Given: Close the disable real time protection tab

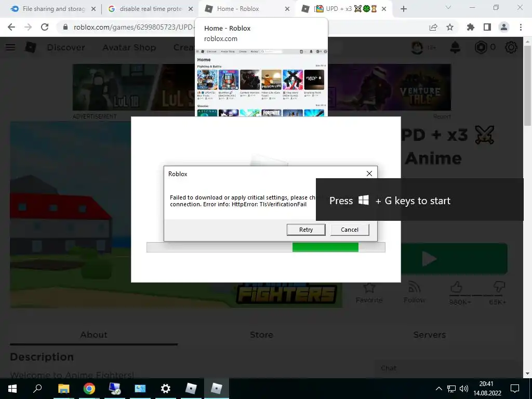Looking at the screenshot, I should 191,9.
